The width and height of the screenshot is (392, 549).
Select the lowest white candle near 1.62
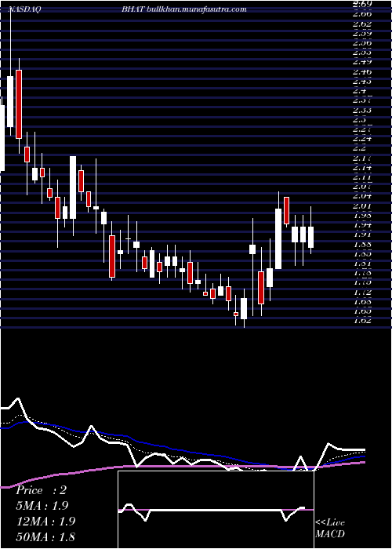click(x=244, y=308)
